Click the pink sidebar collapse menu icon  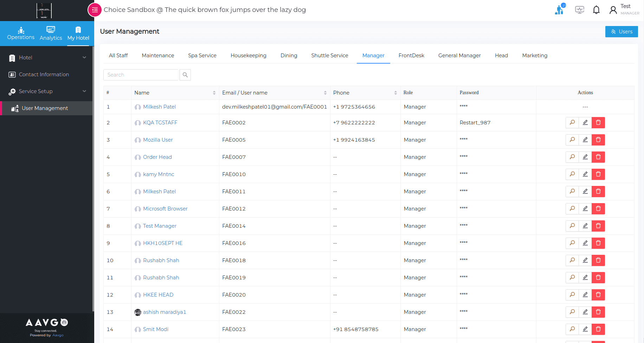95,10
